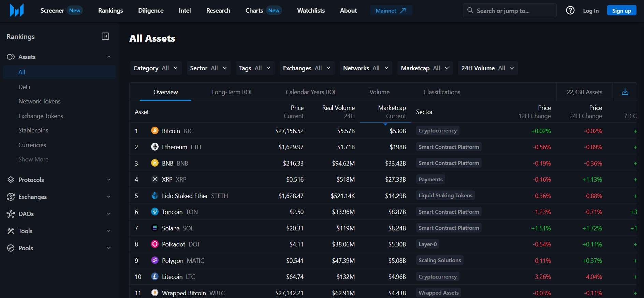Click the Polkadot coin icon
644x298 pixels.
[155, 244]
